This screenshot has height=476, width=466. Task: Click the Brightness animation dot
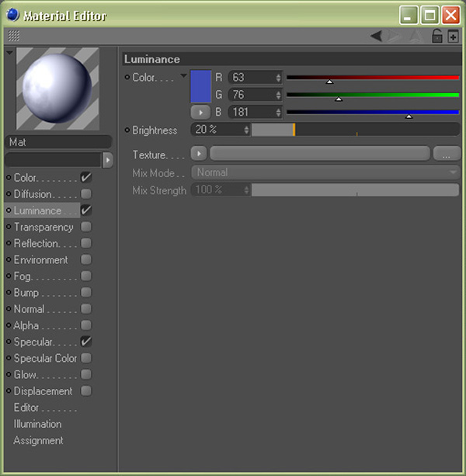click(127, 130)
